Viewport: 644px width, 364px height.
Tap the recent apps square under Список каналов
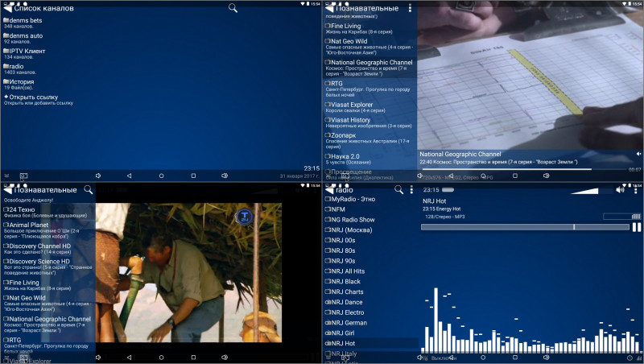(x=193, y=176)
